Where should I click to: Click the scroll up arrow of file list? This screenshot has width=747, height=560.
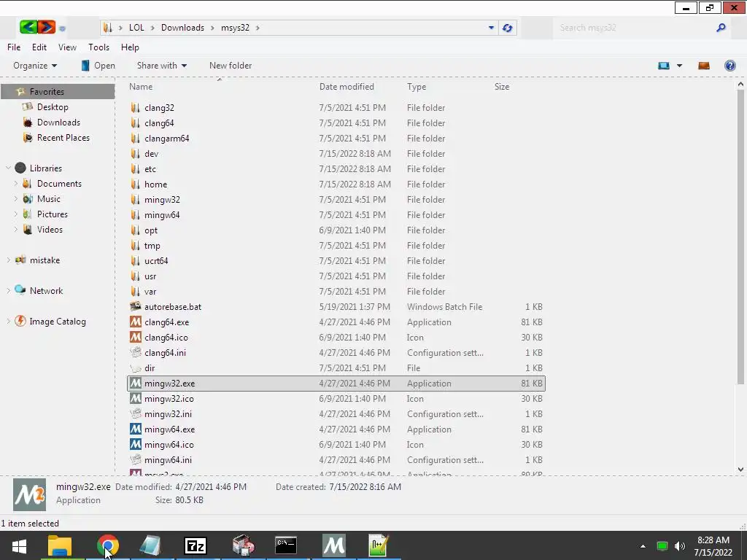pyautogui.click(x=740, y=85)
